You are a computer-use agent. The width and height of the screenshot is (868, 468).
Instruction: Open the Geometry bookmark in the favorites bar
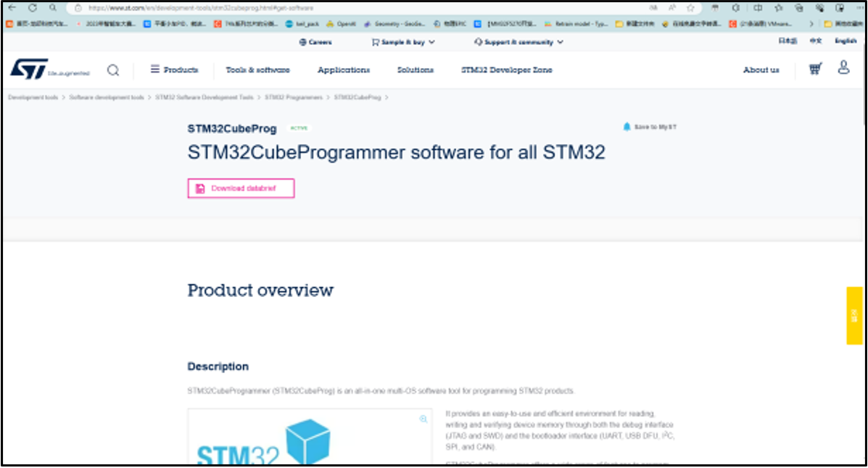coord(395,24)
